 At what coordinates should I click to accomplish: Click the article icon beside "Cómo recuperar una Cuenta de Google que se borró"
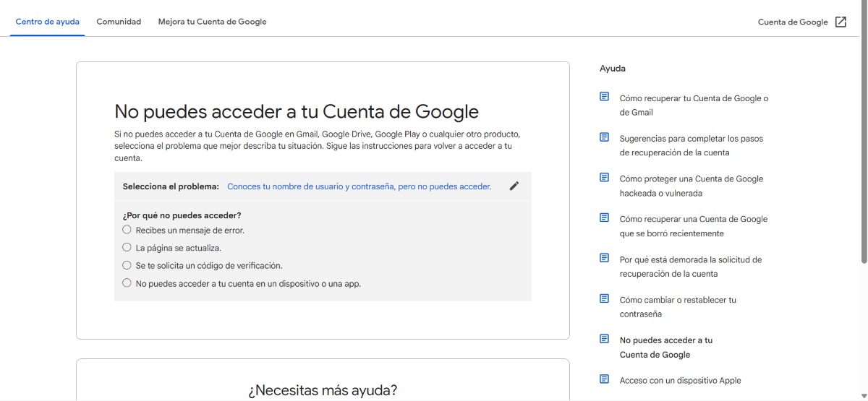(x=605, y=217)
